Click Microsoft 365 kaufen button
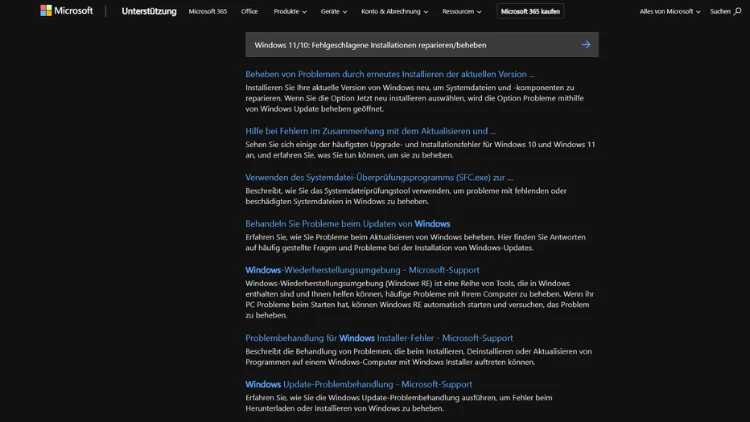This screenshot has width=750, height=422. click(530, 11)
